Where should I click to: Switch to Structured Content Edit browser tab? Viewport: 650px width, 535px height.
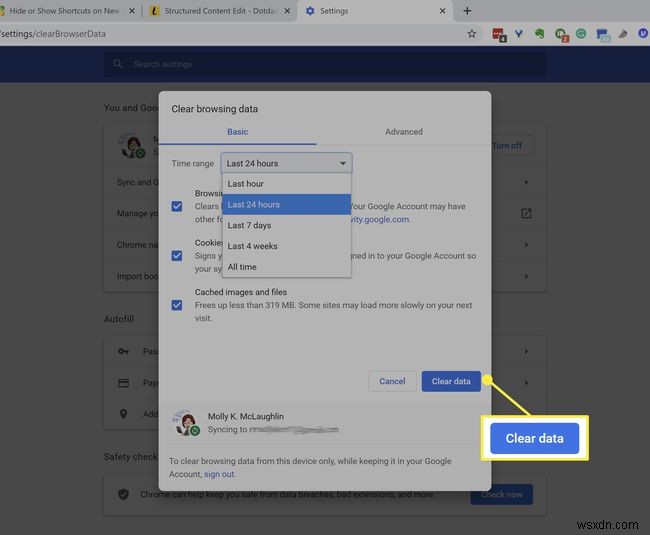coord(220,11)
